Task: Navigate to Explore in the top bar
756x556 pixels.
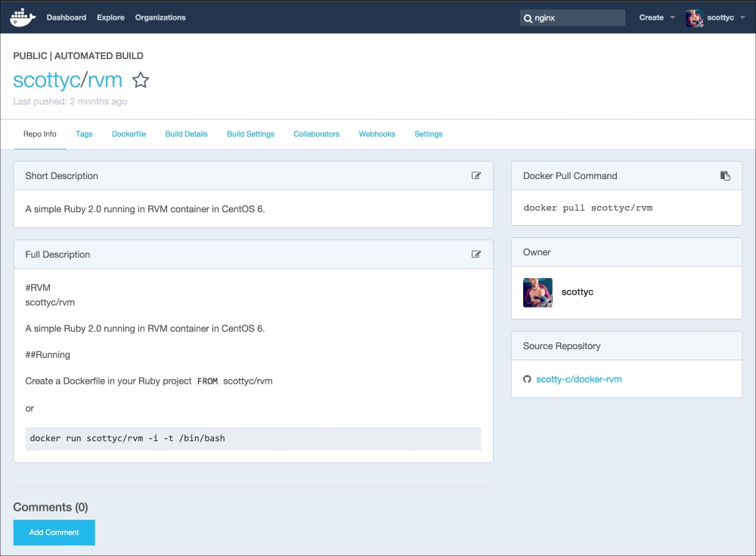Action: coord(110,17)
